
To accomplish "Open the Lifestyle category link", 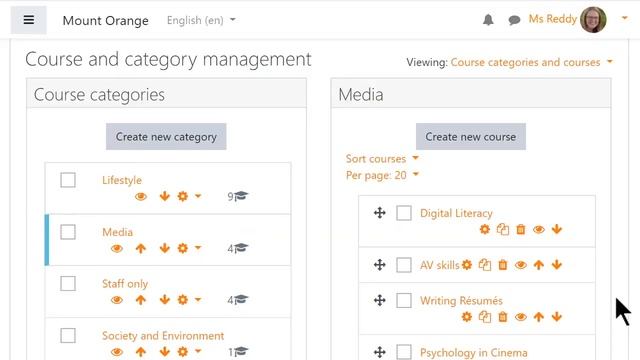I will (x=122, y=180).
